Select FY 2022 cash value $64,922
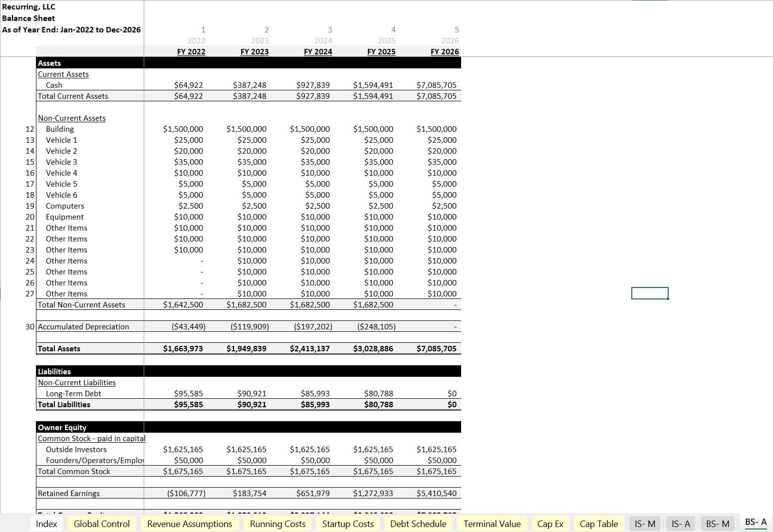The image size is (773, 532). click(189, 85)
